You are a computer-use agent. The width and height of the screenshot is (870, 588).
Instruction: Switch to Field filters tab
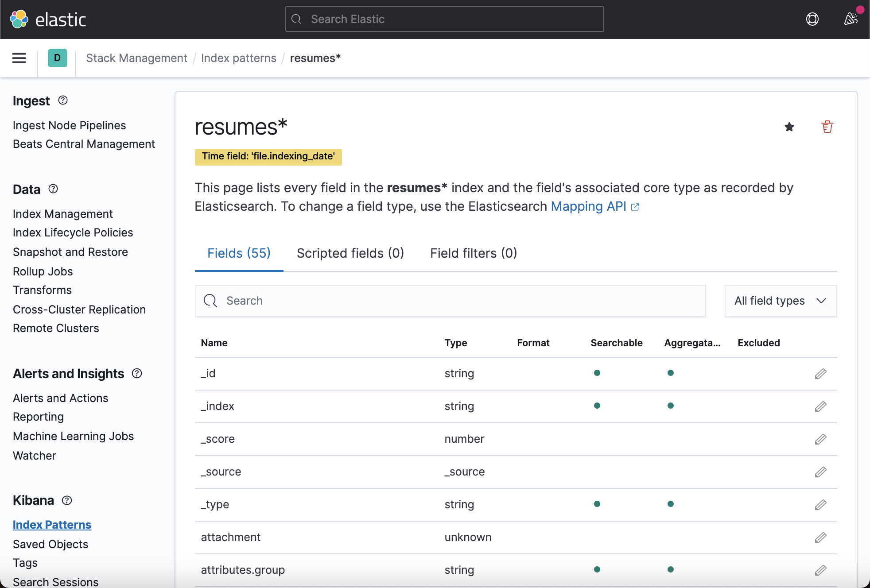pos(474,253)
